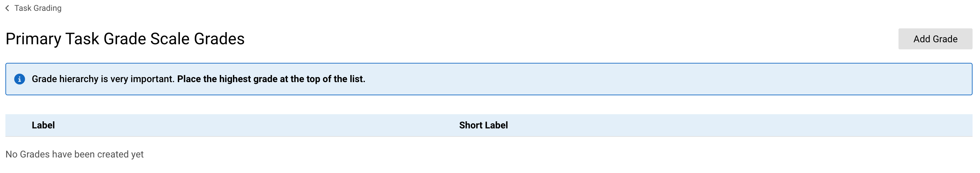This screenshot has height=173, width=980.
Task: Click the word list ending the banner
Action: [357, 79]
